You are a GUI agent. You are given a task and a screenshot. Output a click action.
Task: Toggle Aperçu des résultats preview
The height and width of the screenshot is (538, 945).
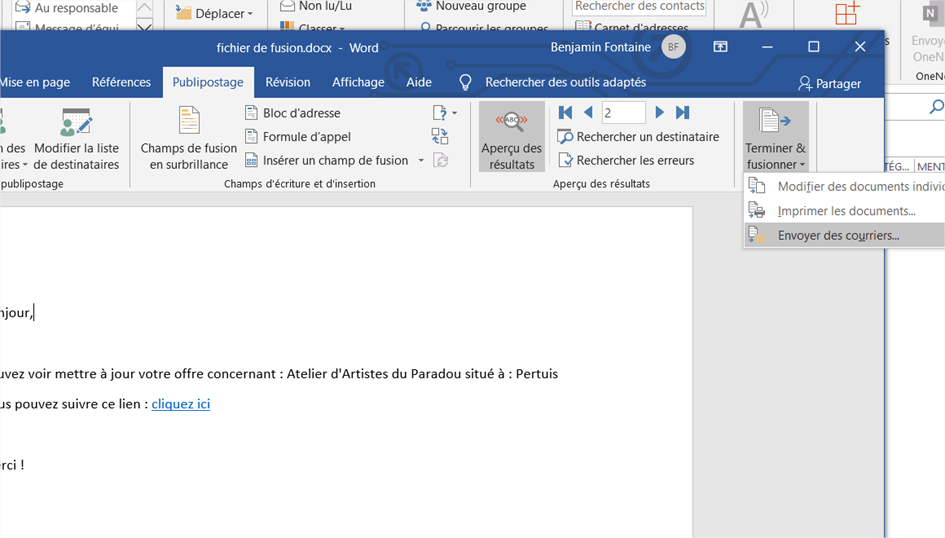click(x=512, y=137)
